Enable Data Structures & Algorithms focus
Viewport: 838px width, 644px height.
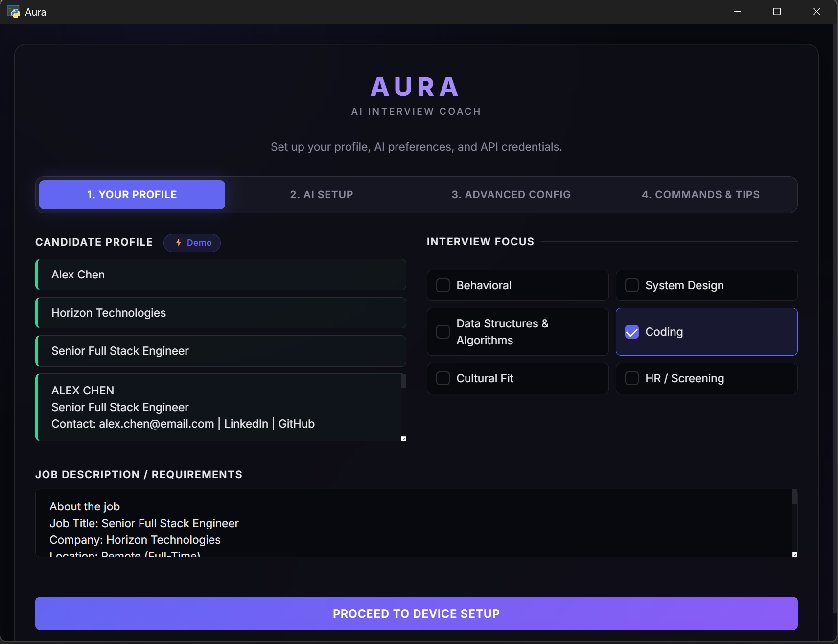click(442, 332)
